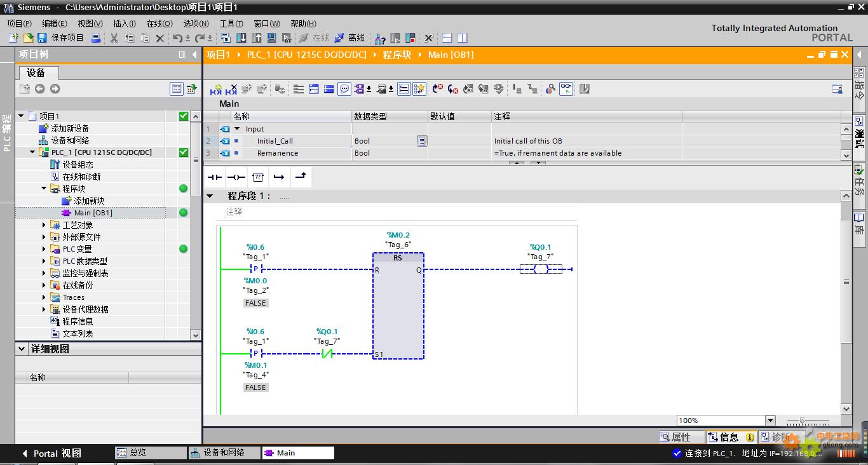Insert a normally open contact
This screenshot has width=868, height=465.
tap(215, 177)
